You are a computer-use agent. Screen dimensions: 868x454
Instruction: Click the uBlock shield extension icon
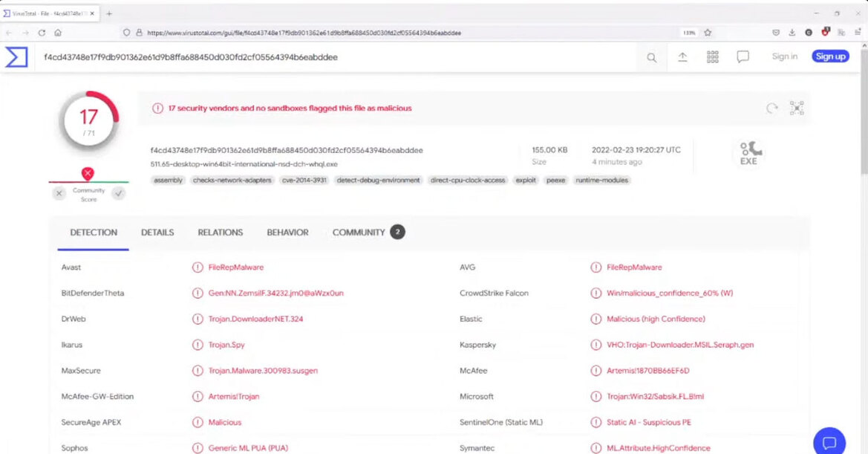click(x=826, y=32)
